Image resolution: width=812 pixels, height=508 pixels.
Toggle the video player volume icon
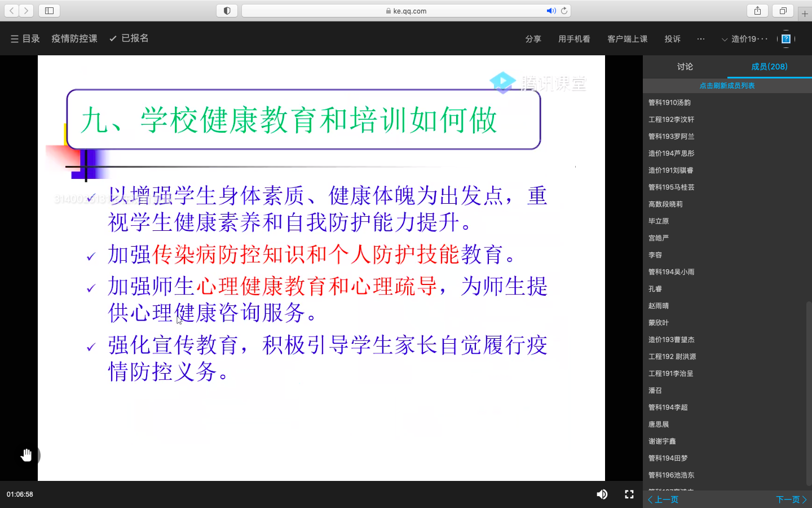602,494
